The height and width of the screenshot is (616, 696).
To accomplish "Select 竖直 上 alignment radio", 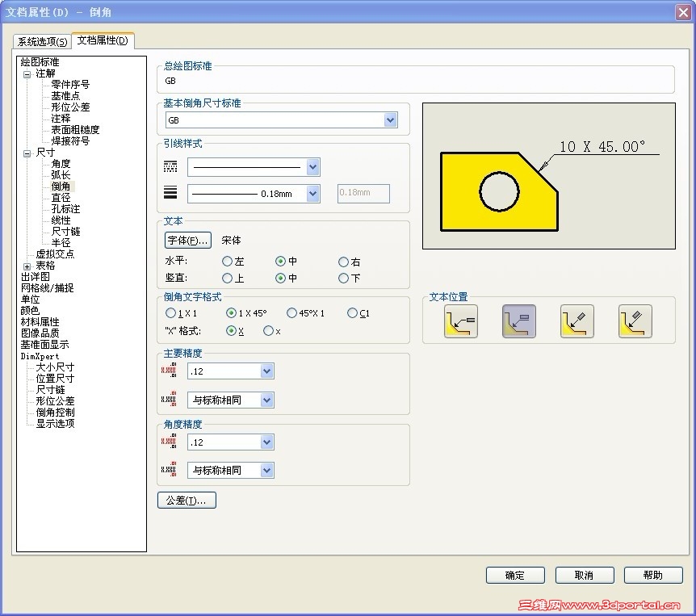I will tap(227, 279).
